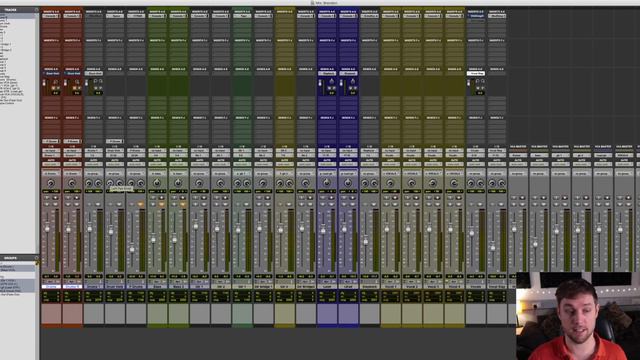The width and height of the screenshot is (640, 360).
Task: Click the GROUPS list header
Action: (x=10, y=258)
